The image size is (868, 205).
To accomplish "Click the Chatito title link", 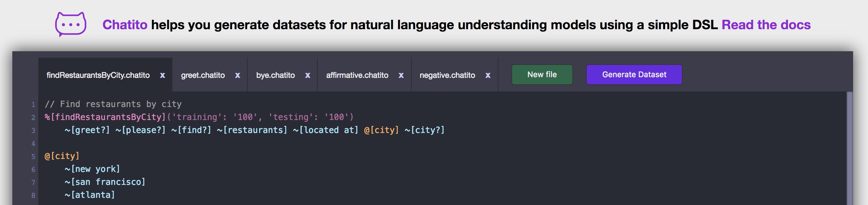I will (125, 25).
